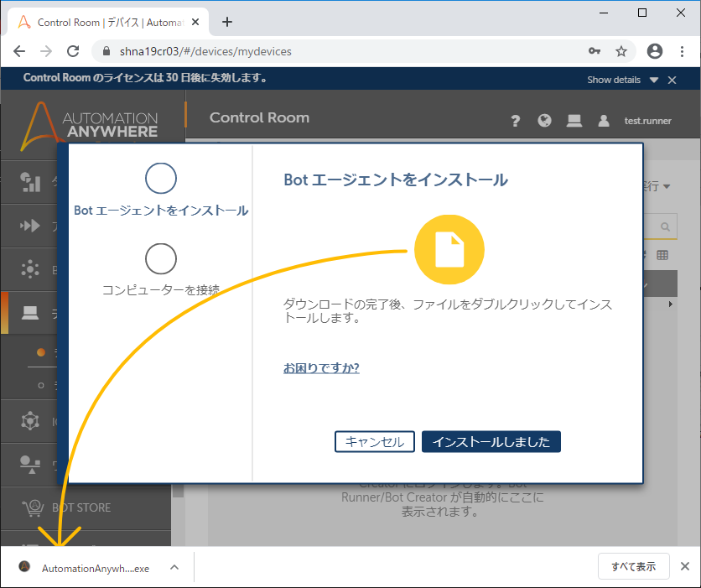This screenshot has width=701, height=588.
Task: Open the dashboard chart icon in sidebar
Action: click(x=30, y=182)
